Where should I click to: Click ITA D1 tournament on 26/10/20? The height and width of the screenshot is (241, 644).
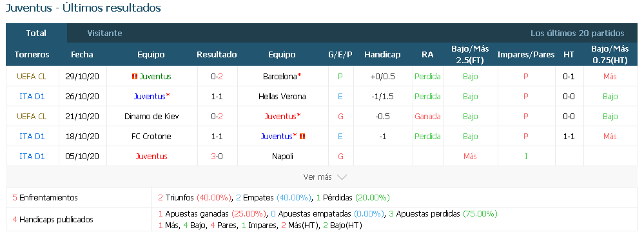click(32, 97)
